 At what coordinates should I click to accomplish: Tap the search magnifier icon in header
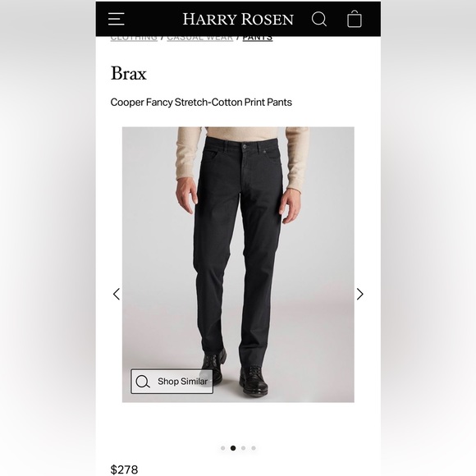(319, 19)
